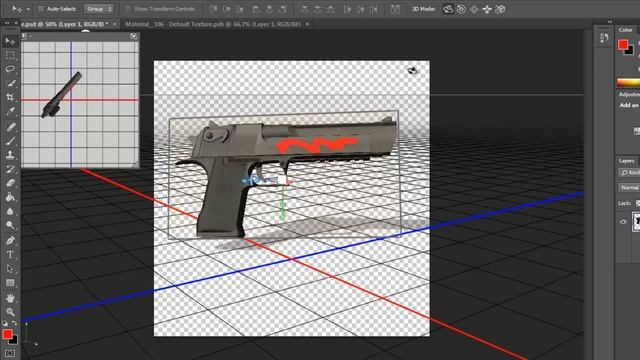
Task: Open select view menu in secondary view
Action: click(x=24, y=36)
